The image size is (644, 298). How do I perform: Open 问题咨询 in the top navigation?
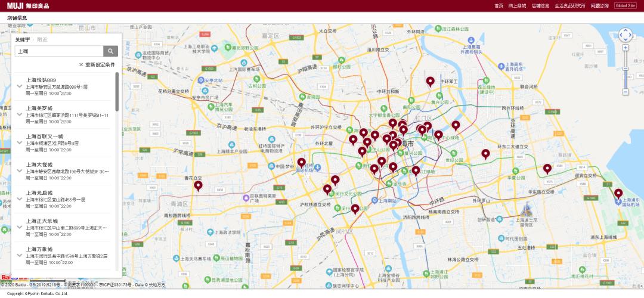click(x=600, y=6)
